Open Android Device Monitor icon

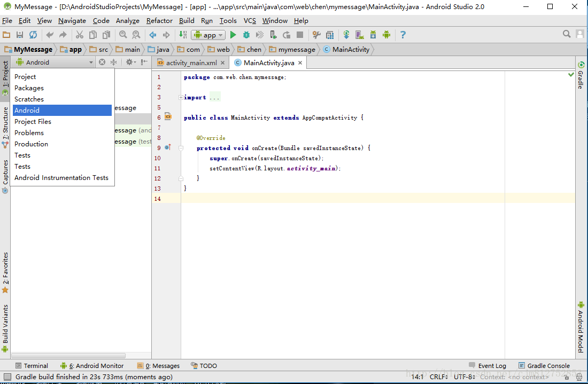386,35
